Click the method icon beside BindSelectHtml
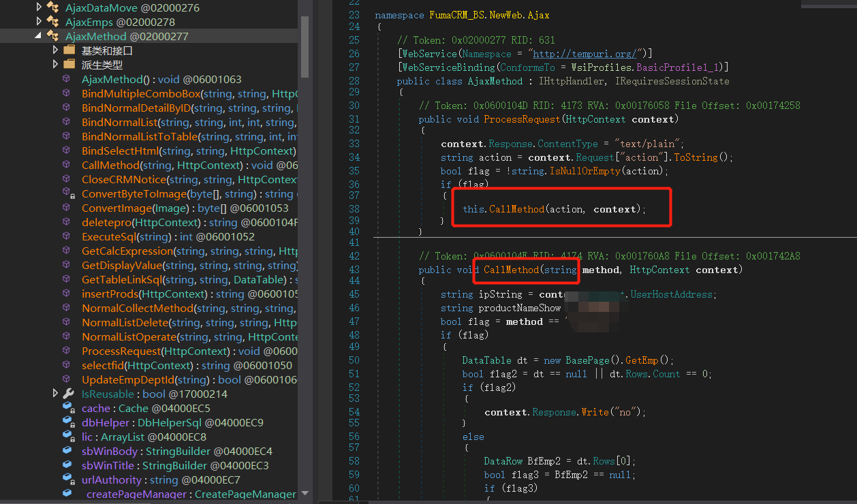The image size is (857, 504). coord(66,151)
